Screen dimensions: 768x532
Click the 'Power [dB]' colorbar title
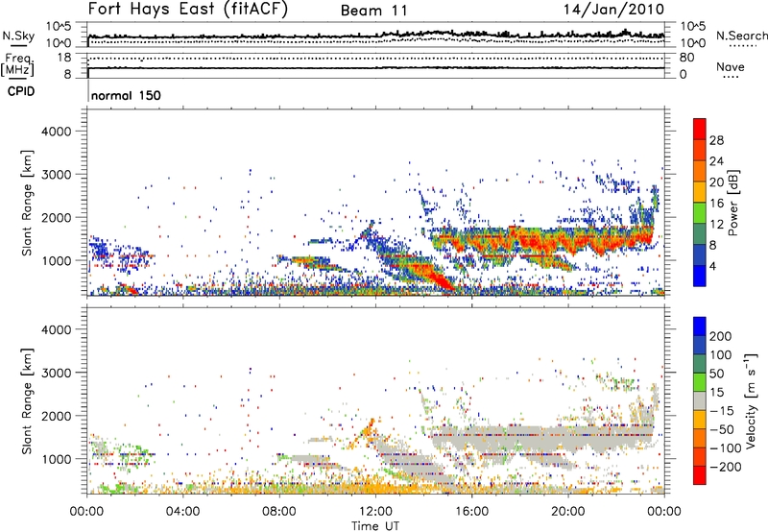[733, 203]
